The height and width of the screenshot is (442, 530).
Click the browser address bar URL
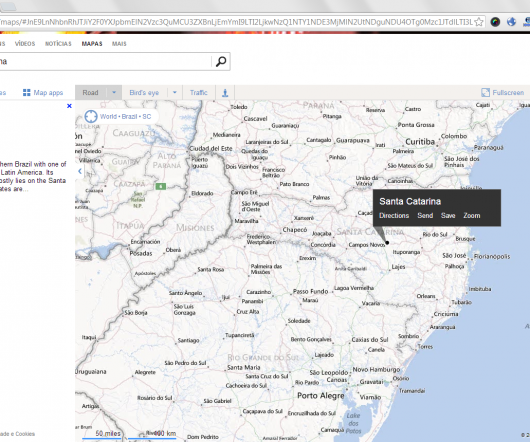(x=237, y=22)
